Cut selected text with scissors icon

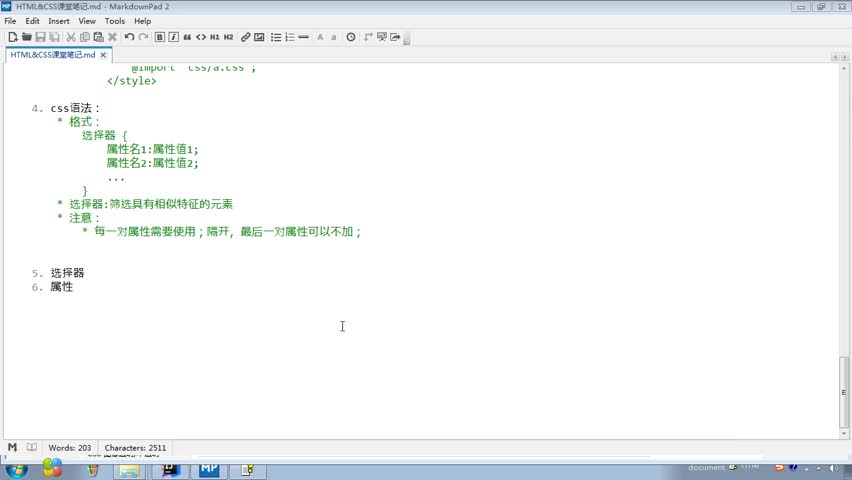click(71, 37)
